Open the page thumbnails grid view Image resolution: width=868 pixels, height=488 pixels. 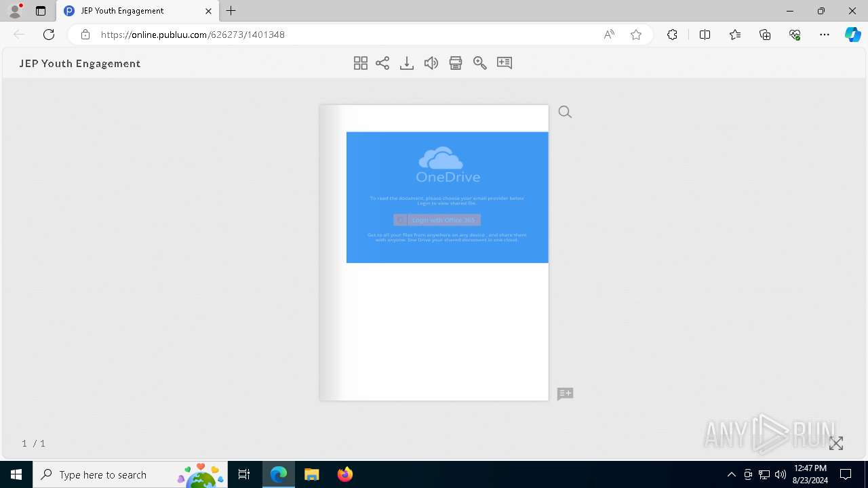(361, 63)
